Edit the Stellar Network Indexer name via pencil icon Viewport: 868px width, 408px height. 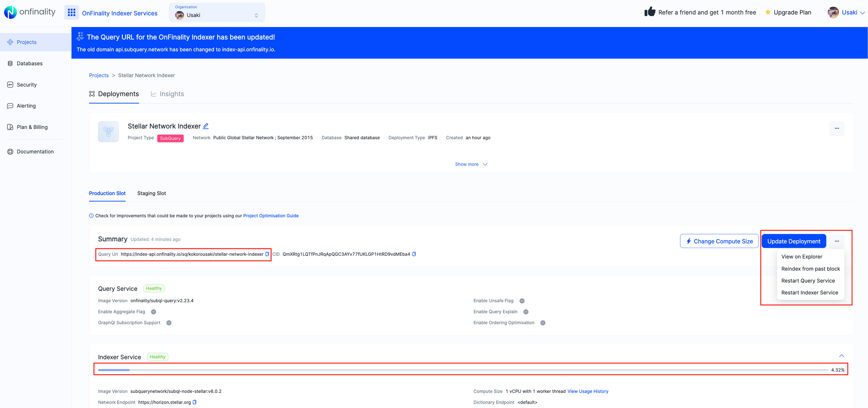(205, 126)
